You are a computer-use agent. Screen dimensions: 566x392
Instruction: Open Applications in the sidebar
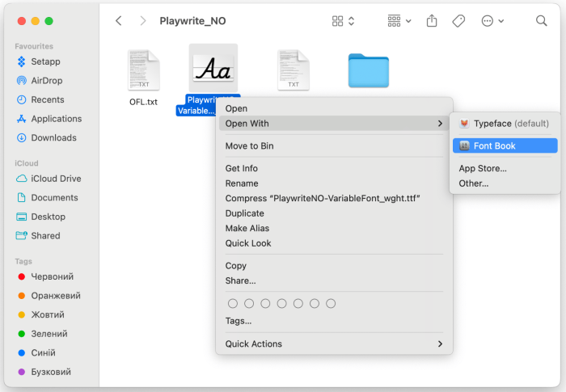click(x=49, y=119)
